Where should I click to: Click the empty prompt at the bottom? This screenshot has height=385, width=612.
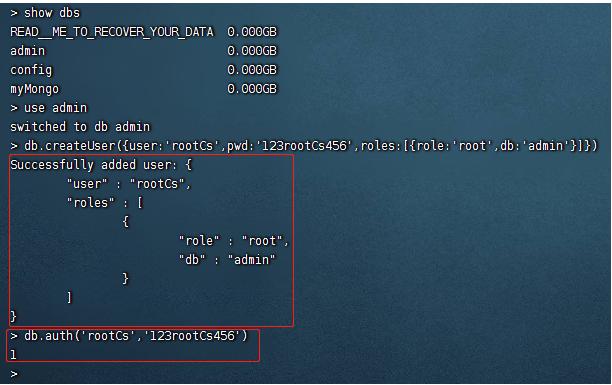[14, 374]
